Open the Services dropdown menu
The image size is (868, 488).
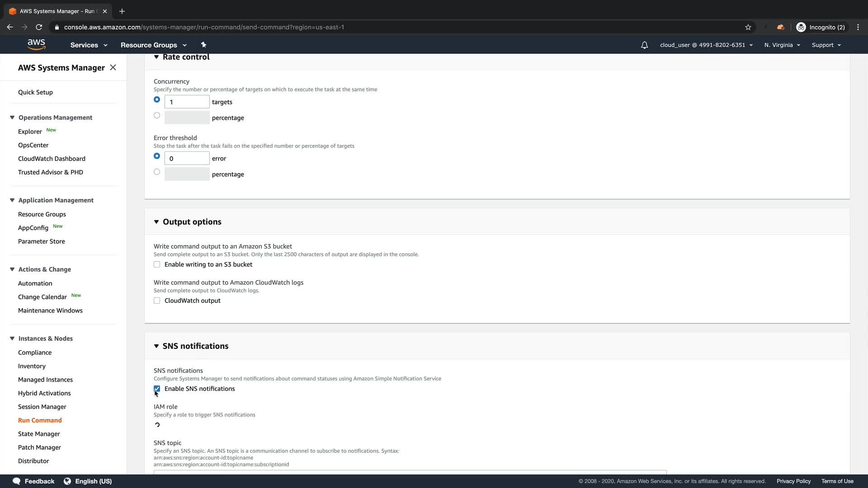tap(89, 45)
